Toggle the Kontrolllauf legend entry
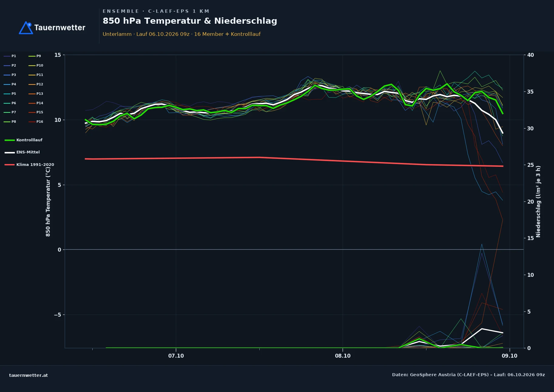This screenshot has width=554, height=392. click(x=23, y=140)
